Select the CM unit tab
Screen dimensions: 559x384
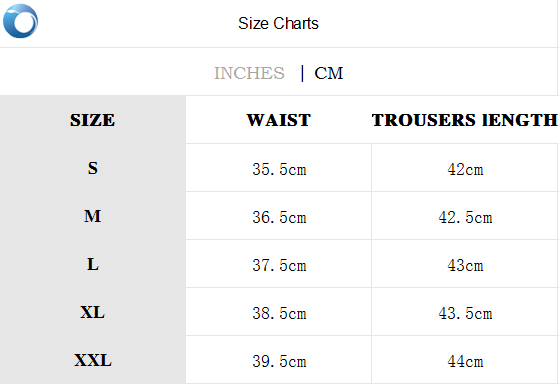(x=328, y=73)
